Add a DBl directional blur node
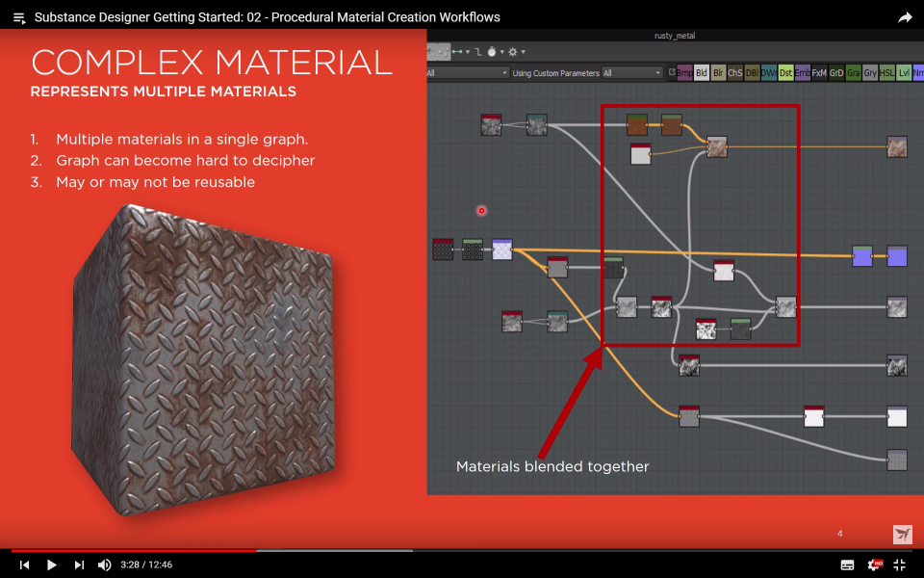 pos(752,73)
